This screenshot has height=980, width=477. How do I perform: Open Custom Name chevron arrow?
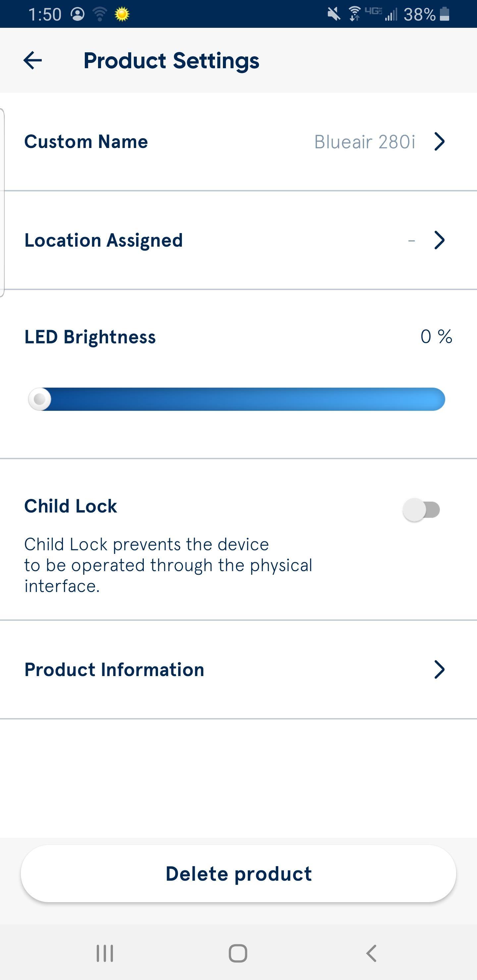(x=439, y=141)
